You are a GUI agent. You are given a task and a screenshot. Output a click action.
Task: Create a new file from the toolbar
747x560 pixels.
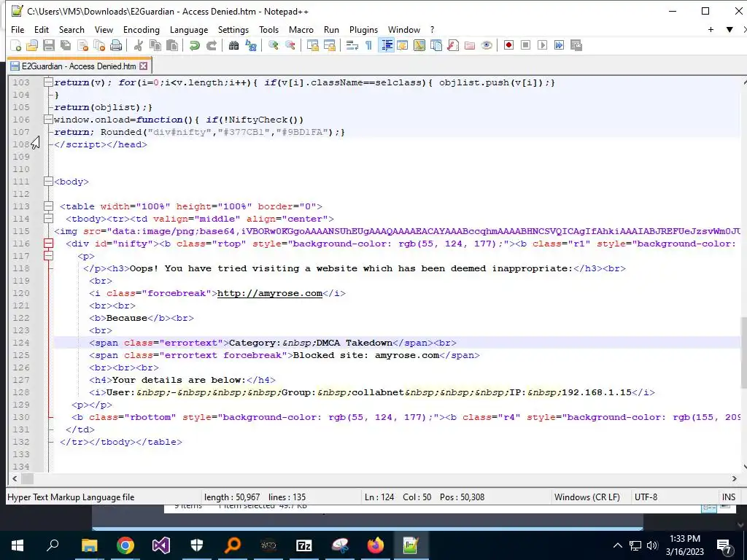pos(16,45)
